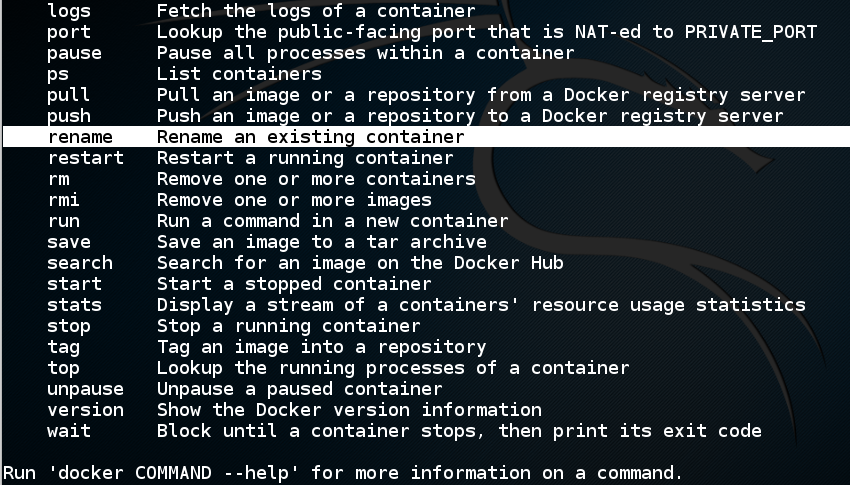Click the 'version' command name
Viewport: 850px width, 485px height.
pyautogui.click(x=85, y=410)
